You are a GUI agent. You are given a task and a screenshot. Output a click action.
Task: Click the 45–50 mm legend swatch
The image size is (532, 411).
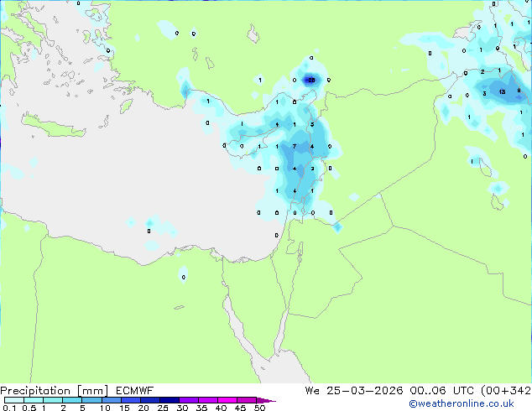coord(247,400)
